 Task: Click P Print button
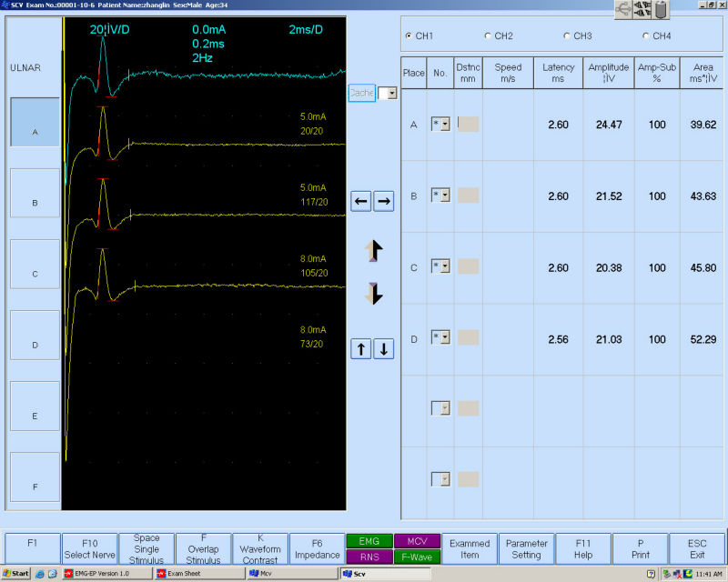click(x=641, y=548)
